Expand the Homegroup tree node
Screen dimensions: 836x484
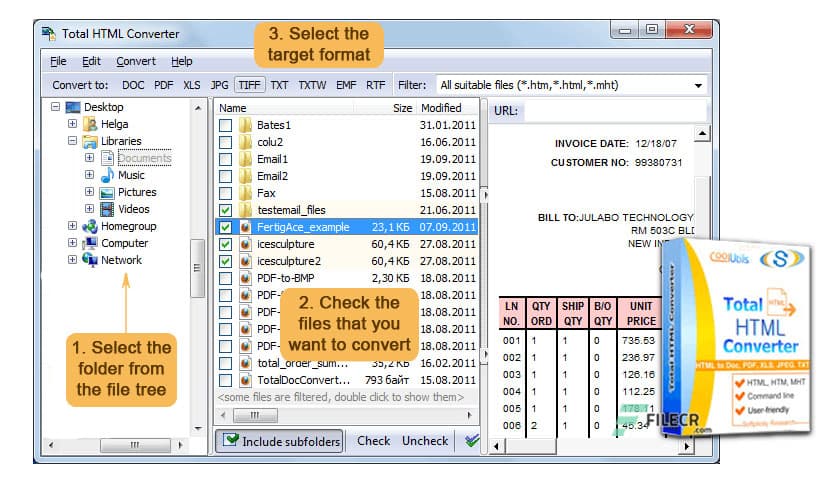[73, 226]
